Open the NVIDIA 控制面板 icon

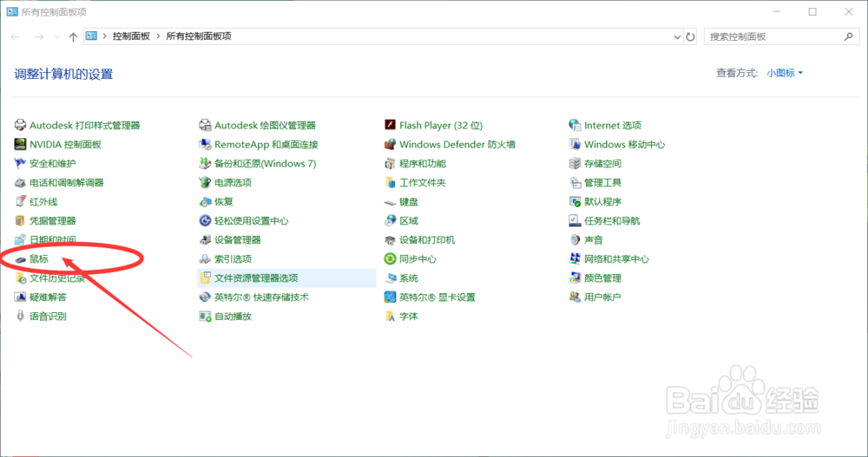[20, 145]
